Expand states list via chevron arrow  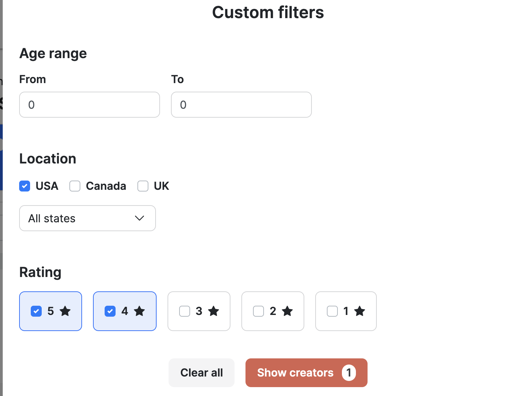pos(139,218)
